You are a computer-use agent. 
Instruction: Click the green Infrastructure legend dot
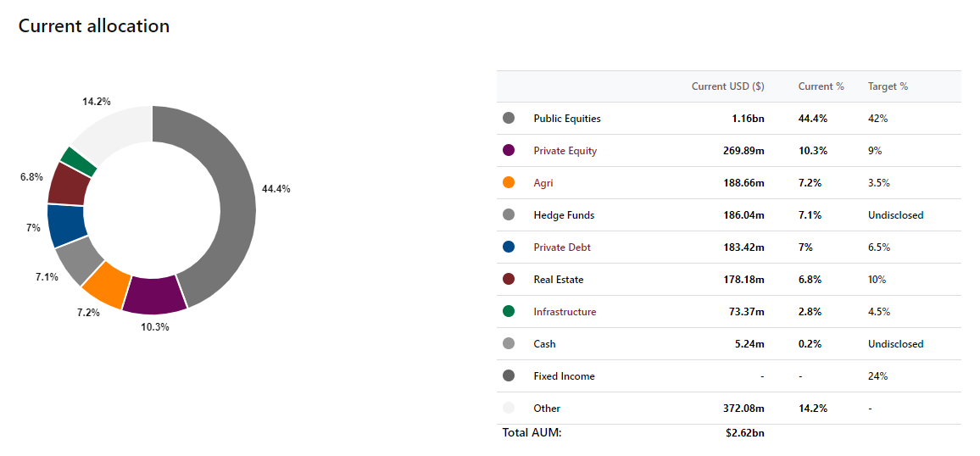tap(509, 312)
